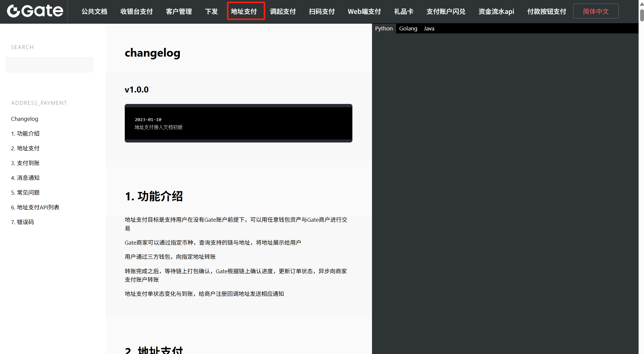
Task: Click the search input field
Action: point(49,65)
